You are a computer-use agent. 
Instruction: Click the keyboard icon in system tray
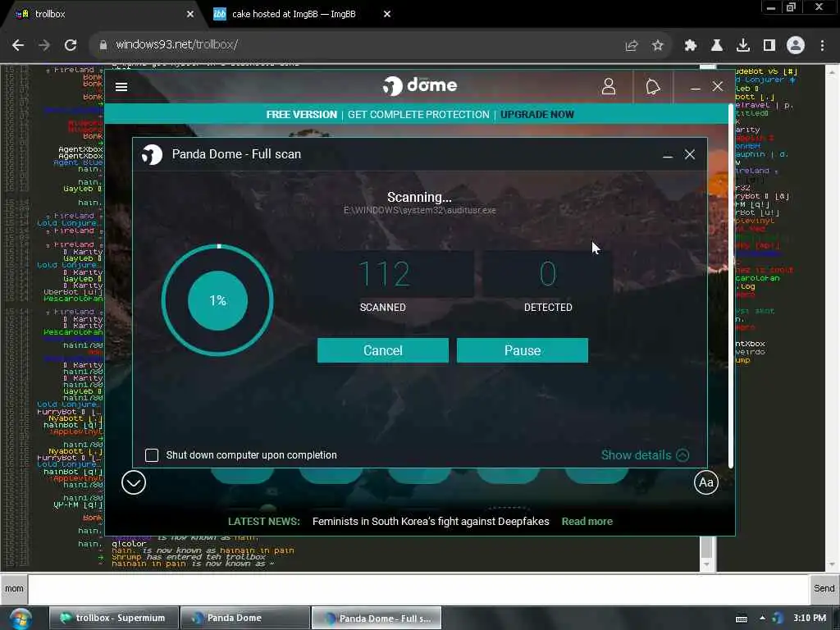tap(742, 619)
